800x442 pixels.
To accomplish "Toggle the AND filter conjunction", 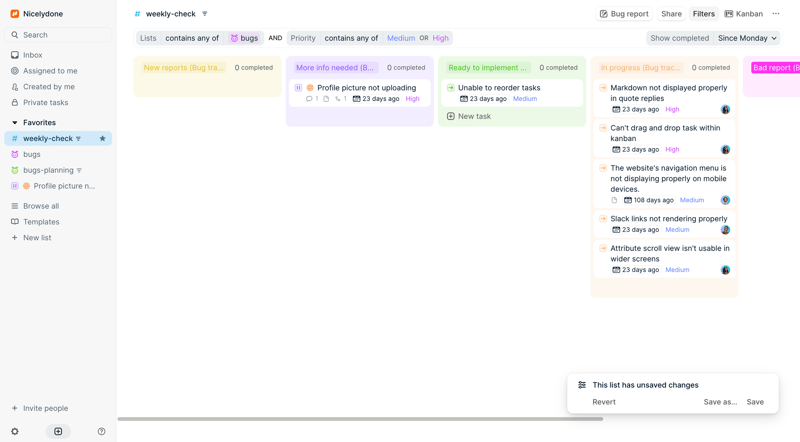I will pyautogui.click(x=275, y=38).
